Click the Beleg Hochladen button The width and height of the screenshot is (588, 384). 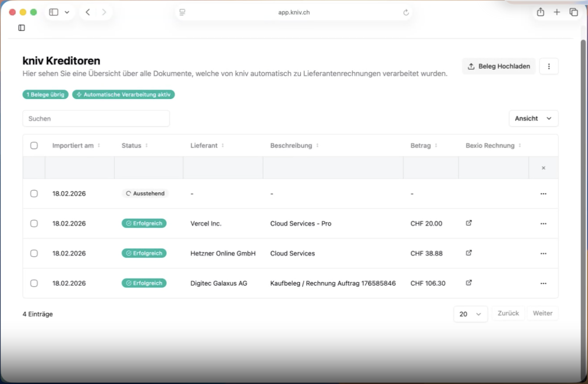[x=499, y=66]
